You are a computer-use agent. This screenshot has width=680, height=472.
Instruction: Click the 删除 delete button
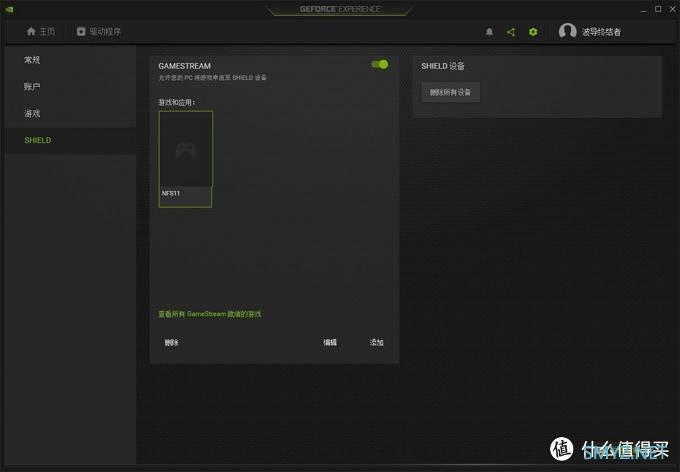tap(171, 342)
